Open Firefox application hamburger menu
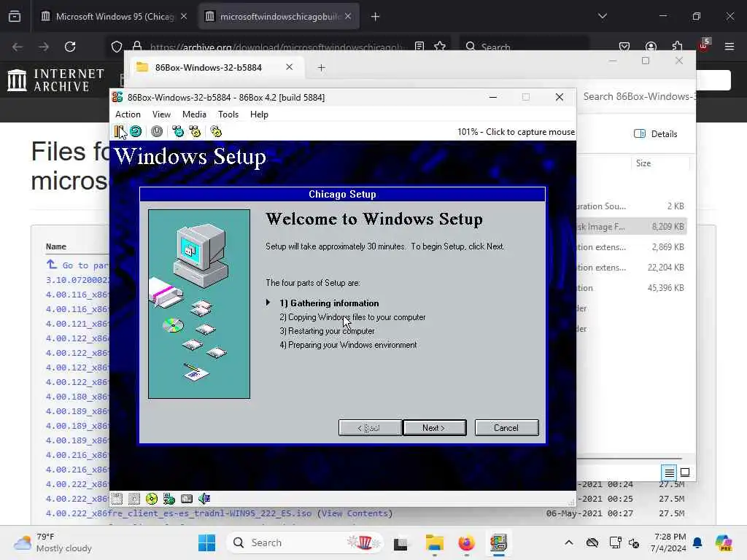The width and height of the screenshot is (747, 560). [729, 47]
